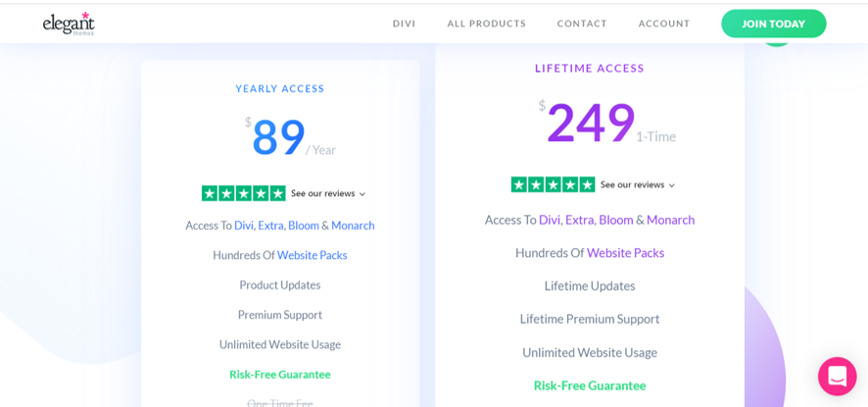Viewport: 868px width, 407px height.
Task: Open the Bloom link in Lifetime card
Action: (616, 220)
